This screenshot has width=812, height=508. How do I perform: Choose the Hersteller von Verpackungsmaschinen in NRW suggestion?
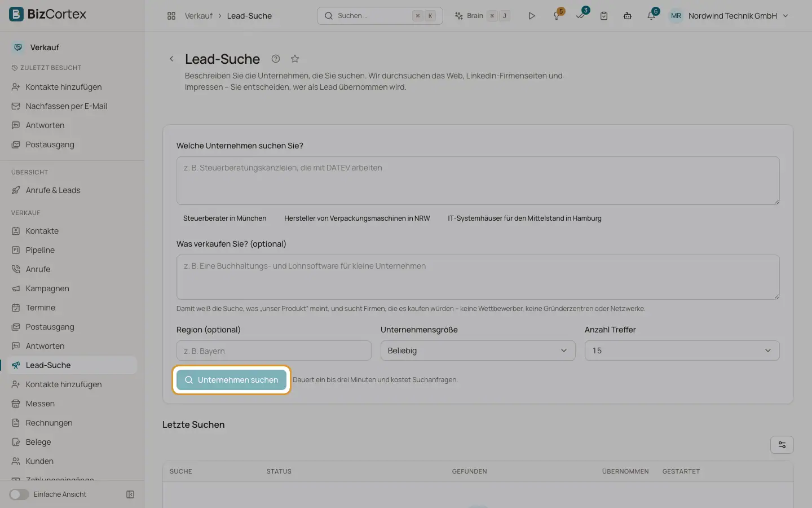click(x=357, y=218)
